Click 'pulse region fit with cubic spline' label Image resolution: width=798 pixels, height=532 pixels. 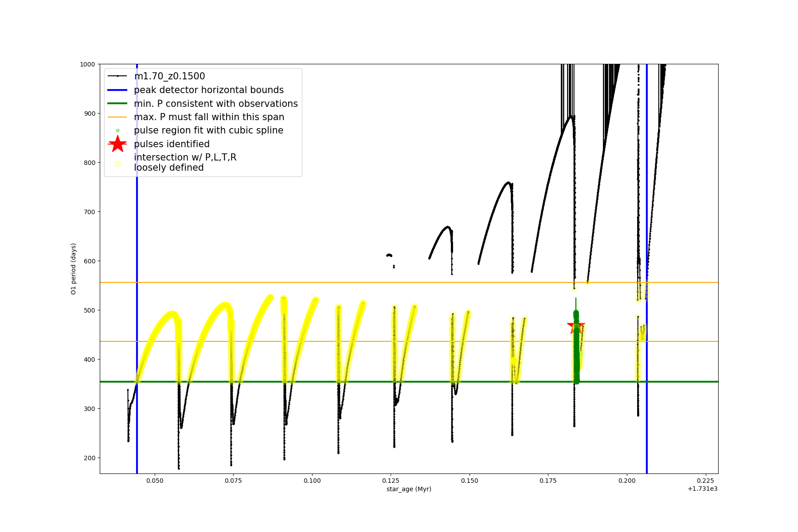208,130
